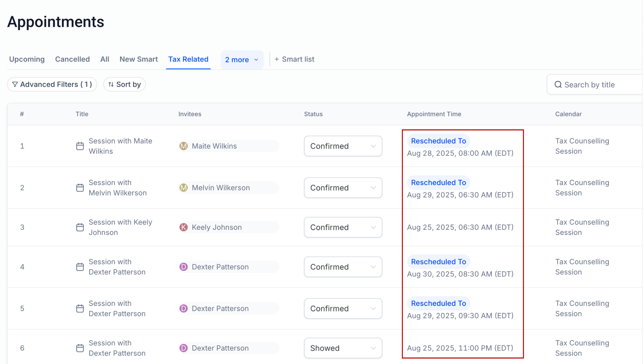Switch to the Cancelled tab

[72, 59]
